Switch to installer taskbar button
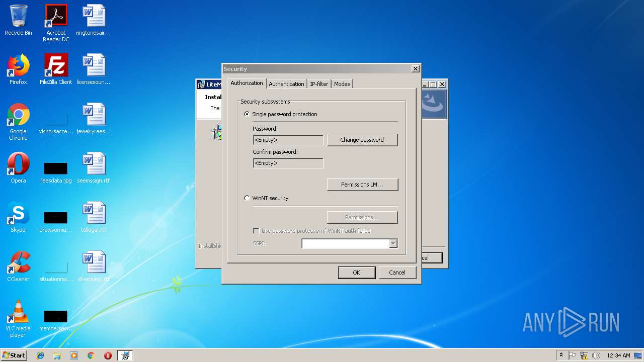 click(125, 355)
